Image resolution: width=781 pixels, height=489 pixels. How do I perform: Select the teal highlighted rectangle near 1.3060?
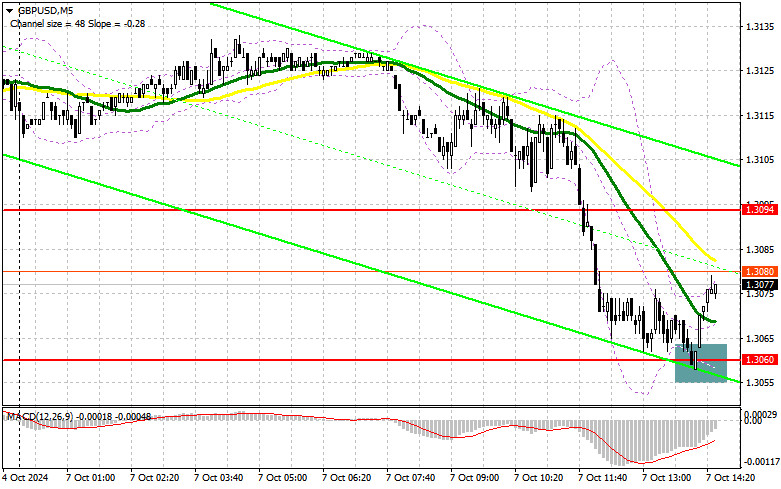[x=701, y=363]
